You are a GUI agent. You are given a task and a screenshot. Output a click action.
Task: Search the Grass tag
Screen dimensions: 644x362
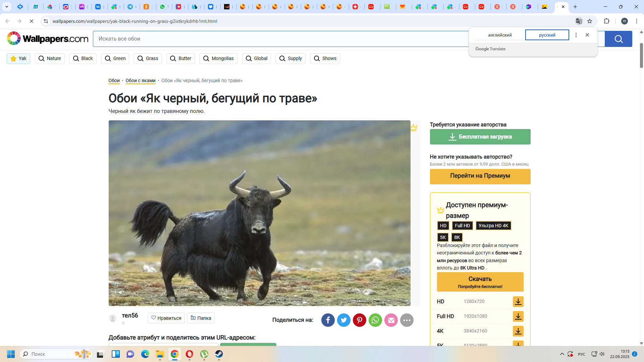coord(148,58)
